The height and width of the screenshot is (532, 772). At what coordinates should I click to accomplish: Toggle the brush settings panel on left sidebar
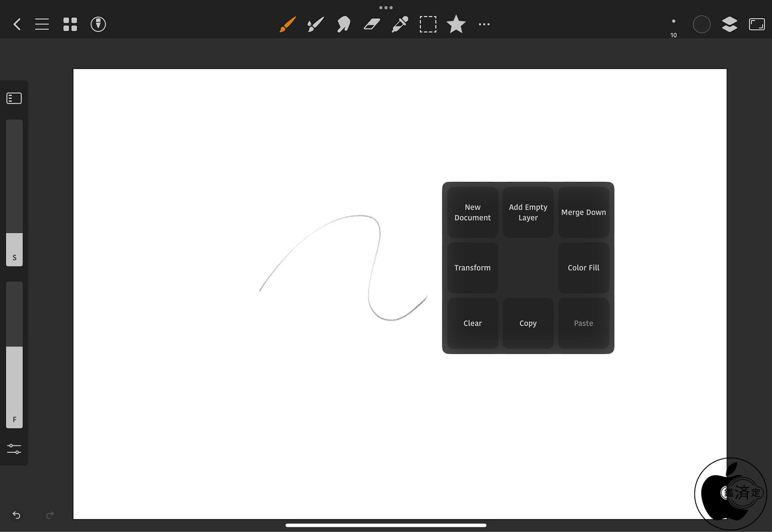pos(14,98)
